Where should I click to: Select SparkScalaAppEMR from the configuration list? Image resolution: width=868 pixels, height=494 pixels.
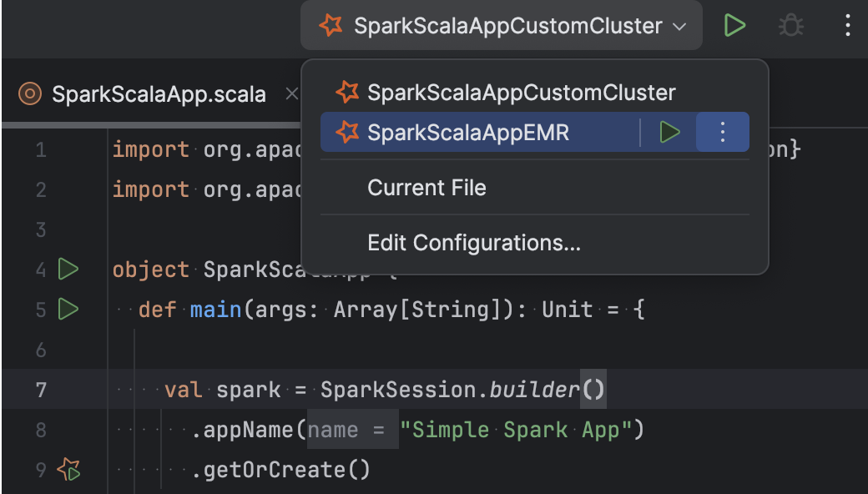pos(467,132)
